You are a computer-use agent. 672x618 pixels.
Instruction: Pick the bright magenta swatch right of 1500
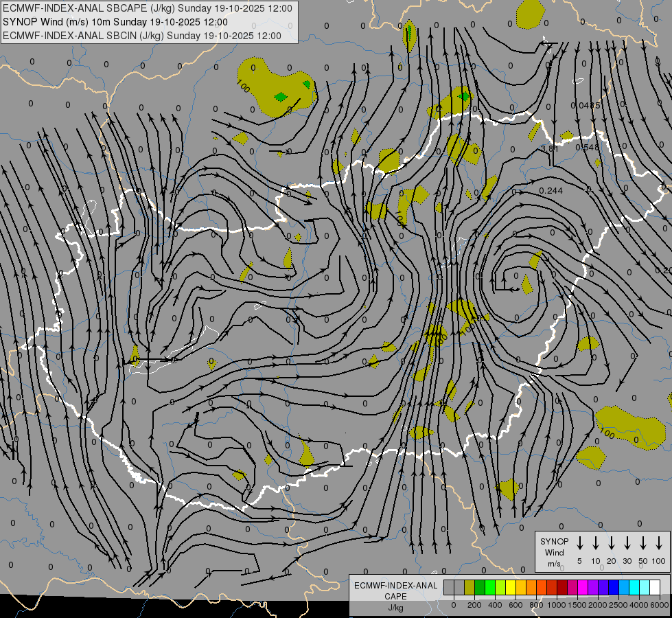click(x=583, y=587)
